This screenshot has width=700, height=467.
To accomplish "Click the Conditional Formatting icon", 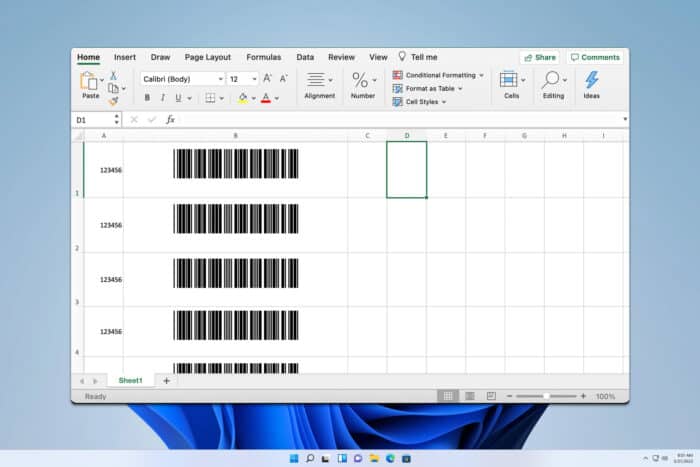I will pyautogui.click(x=397, y=75).
